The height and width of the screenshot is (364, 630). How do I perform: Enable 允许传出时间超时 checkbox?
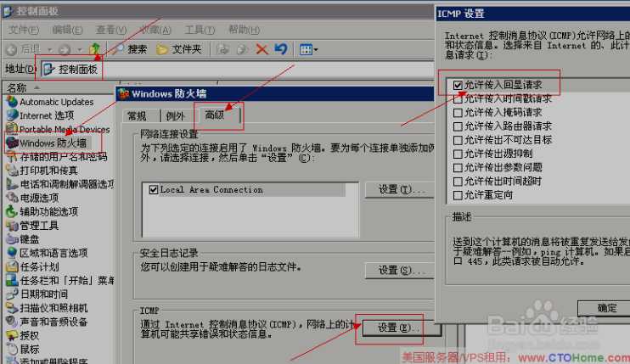(458, 182)
